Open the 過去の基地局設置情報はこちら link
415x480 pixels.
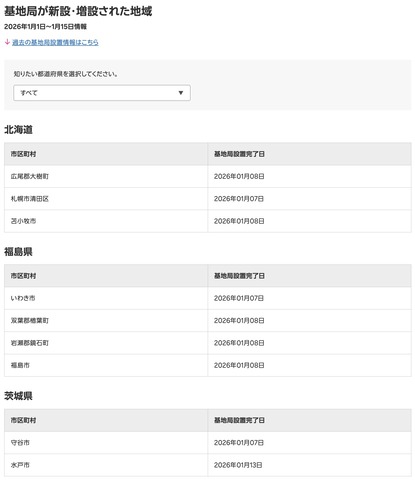(55, 42)
